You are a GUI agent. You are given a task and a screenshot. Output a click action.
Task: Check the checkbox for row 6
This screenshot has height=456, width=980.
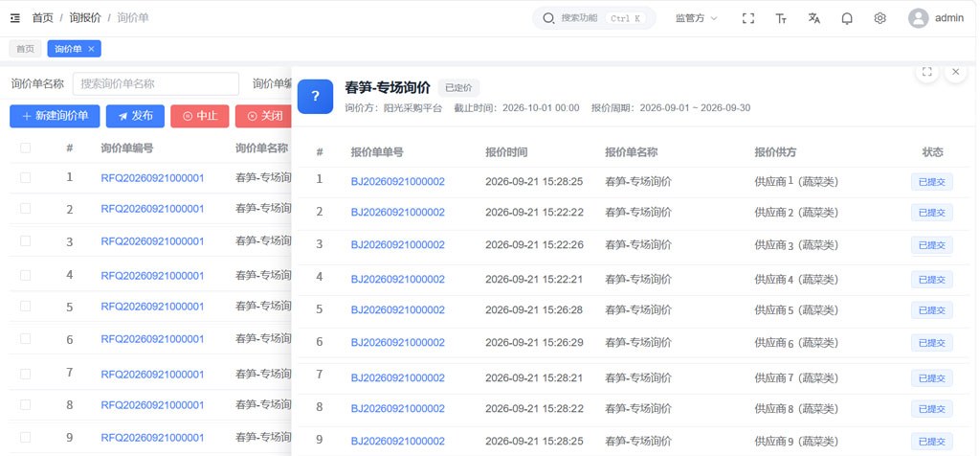click(25, 338)
